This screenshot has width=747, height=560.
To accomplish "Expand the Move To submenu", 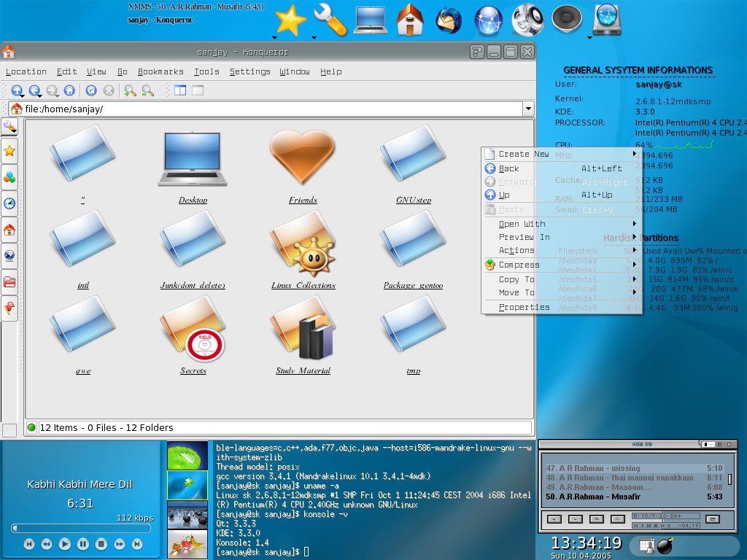I will coord(562,292).
